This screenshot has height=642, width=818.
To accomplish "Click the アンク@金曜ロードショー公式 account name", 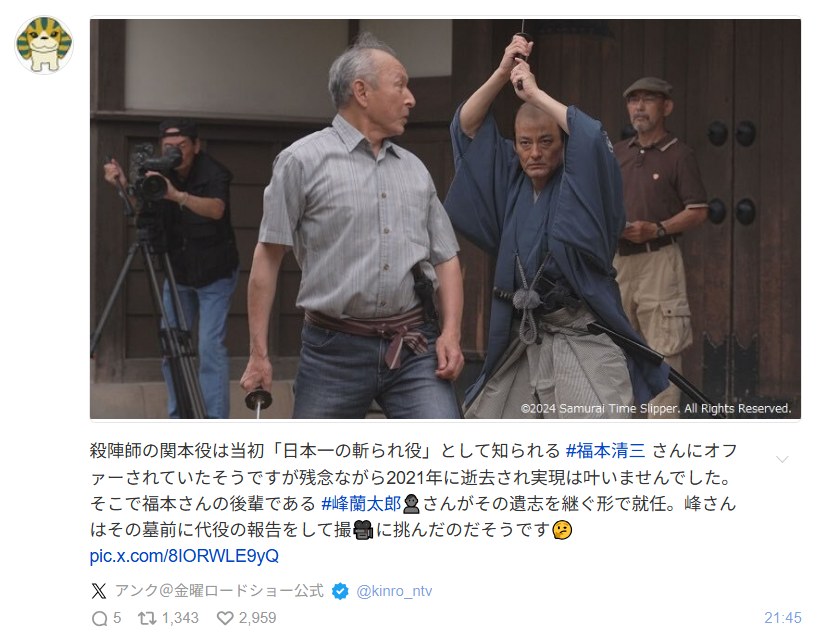I will tap(219, 591).
